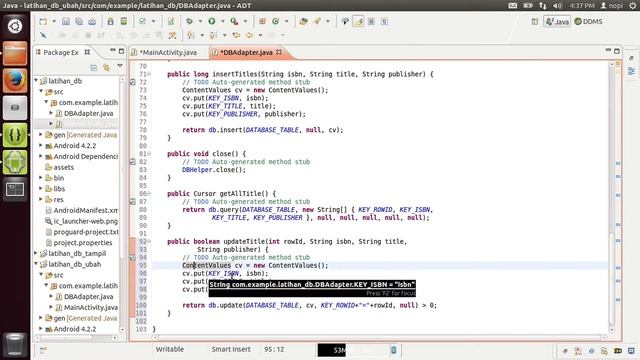Select project.properties file
The width and height of the screenshot is (640, 360).
[x=82, y=242]
